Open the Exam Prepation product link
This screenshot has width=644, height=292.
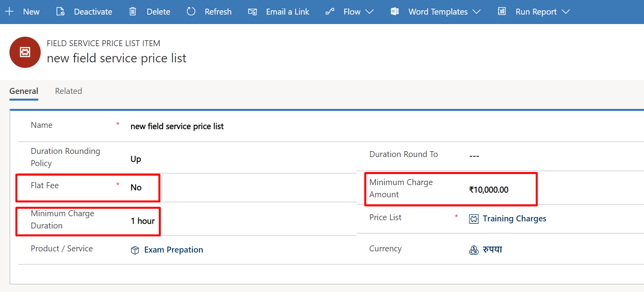coord(173,250)
